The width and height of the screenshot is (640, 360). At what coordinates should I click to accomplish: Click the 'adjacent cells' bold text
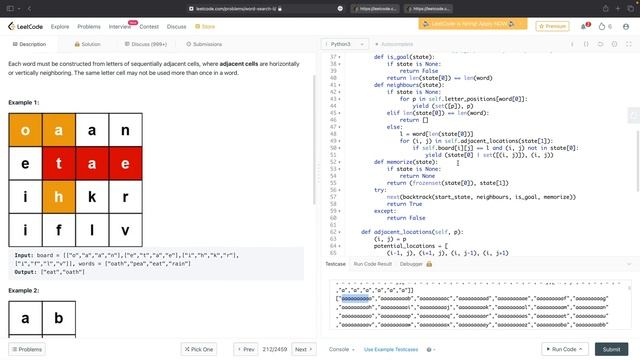(x=239, y=64)
